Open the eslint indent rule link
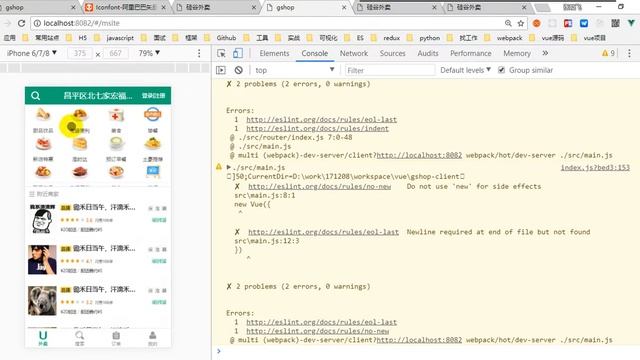Image resolution: width=640 pixels, height=360 pixels. (x=318, y=128)
